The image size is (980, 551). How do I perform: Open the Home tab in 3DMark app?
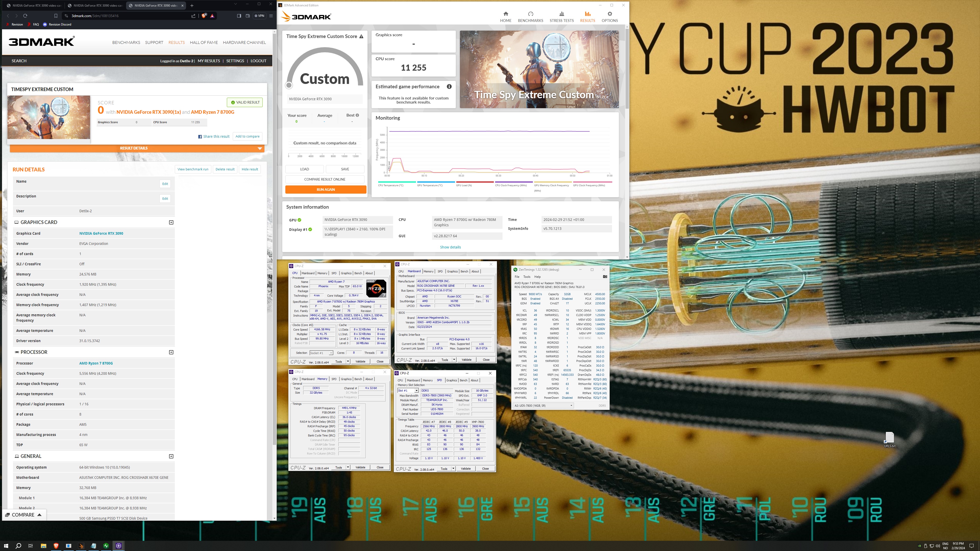click(506, 17)
